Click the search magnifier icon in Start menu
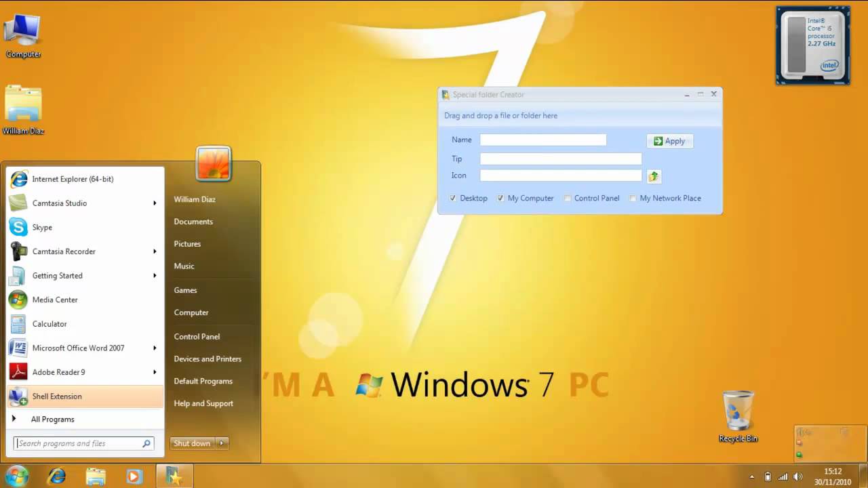Viewport: 868px width, 488px height. [146, 443]
